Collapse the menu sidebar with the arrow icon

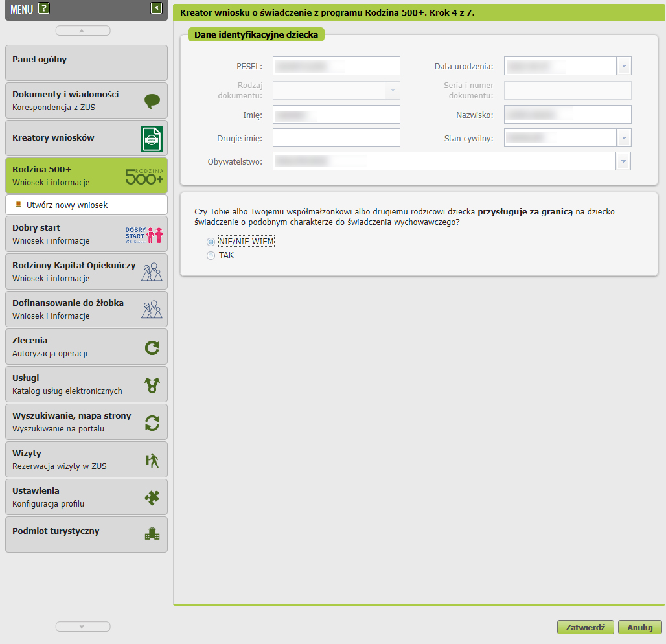[x=156, y=8]
